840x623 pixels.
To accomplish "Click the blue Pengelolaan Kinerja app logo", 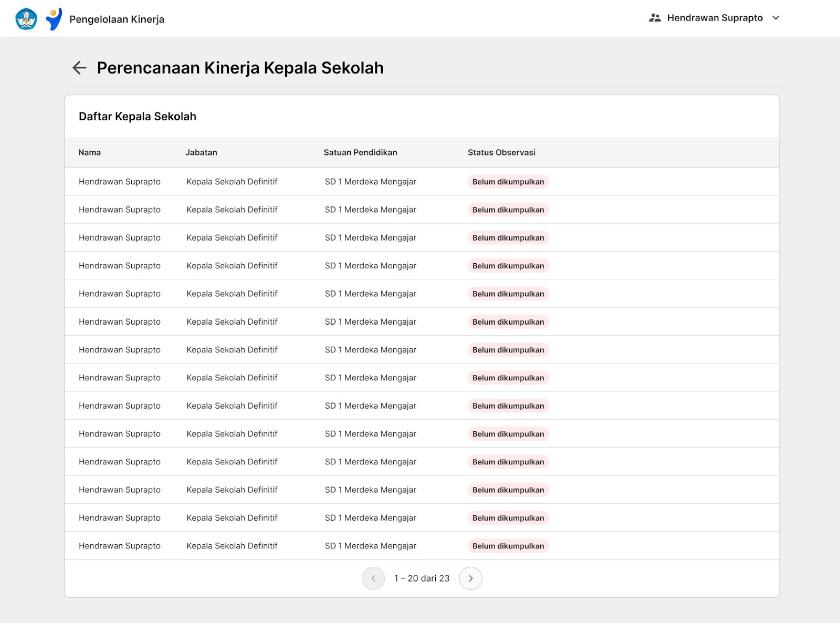I will pyautogui.click(x=54, y=19).
